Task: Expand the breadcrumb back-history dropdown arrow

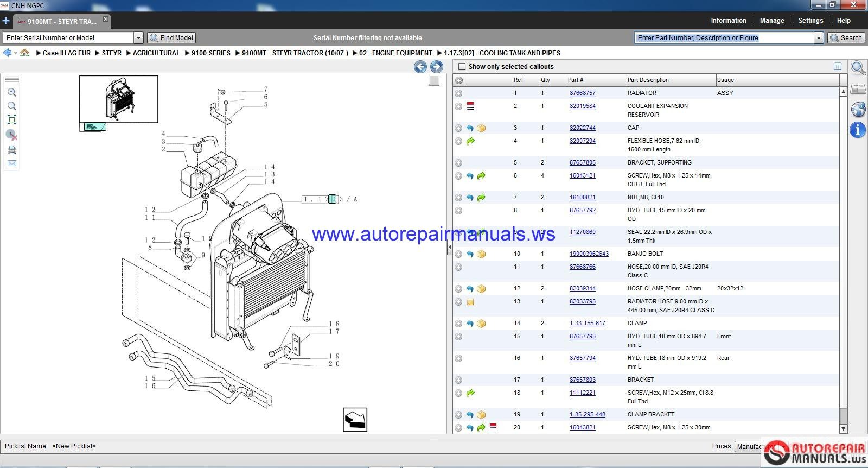Action: (16, 53)
